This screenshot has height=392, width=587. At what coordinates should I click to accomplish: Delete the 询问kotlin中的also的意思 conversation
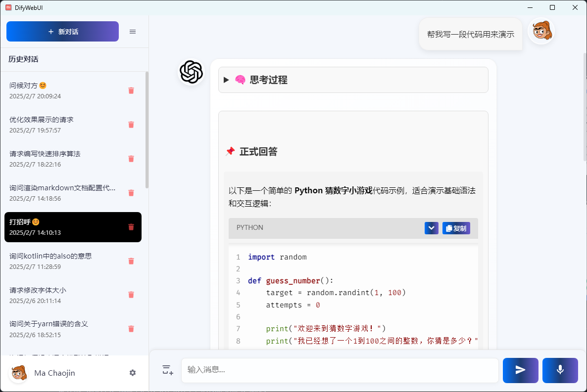point(131,261)
